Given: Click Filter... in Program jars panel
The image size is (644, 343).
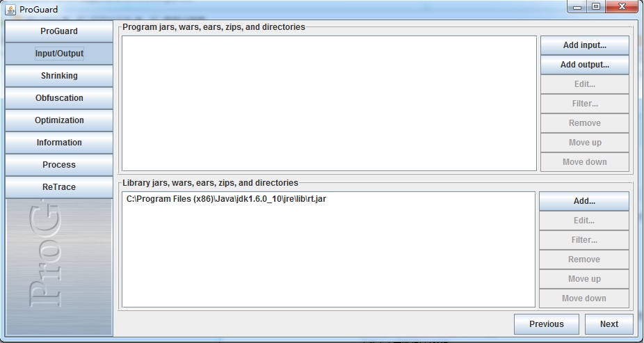Looking at the screenshot, I should pyautogui.click(x=584, y=104).
